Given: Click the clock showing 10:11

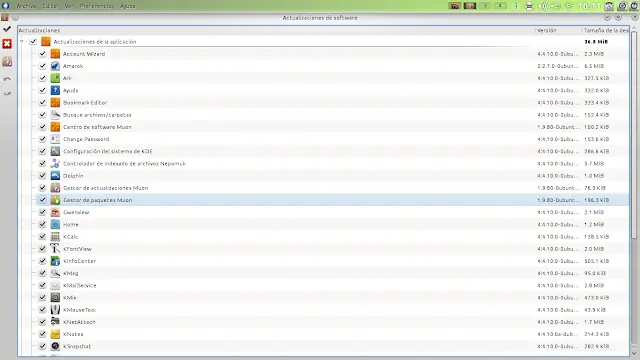Looking at the screenshot, I should click(x=589, y=6).
